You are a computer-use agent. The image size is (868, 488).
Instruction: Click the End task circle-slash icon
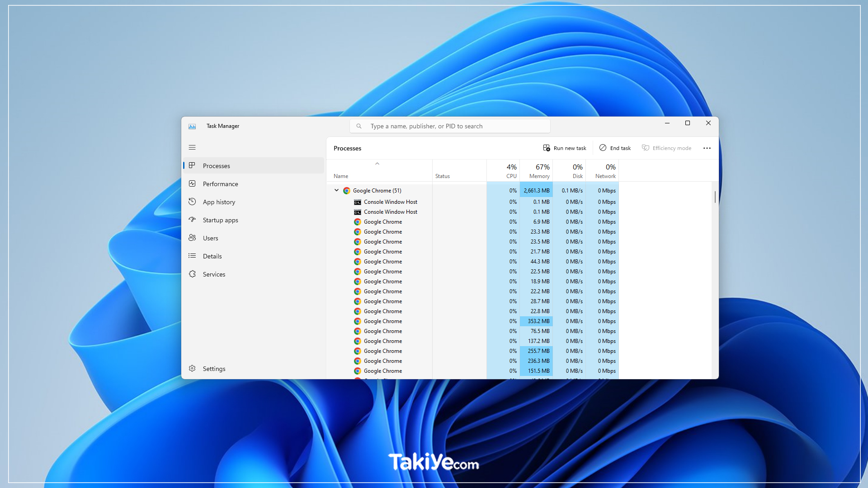603,148
